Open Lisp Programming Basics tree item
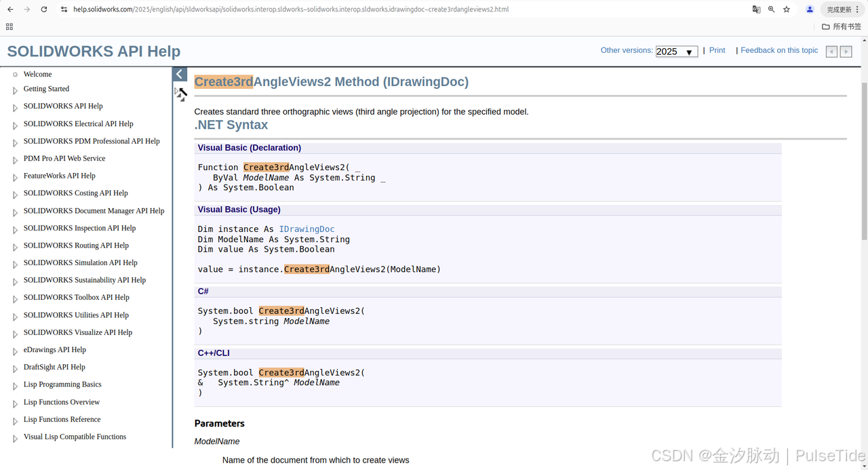The width and height of the screenshot is (868, 470). [62, 385]
